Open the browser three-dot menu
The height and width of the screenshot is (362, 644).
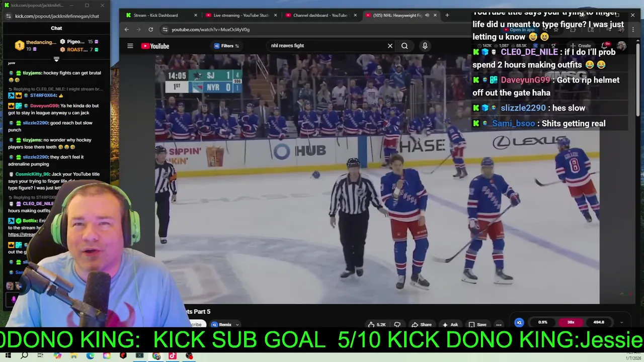click(x=633, y=30)
